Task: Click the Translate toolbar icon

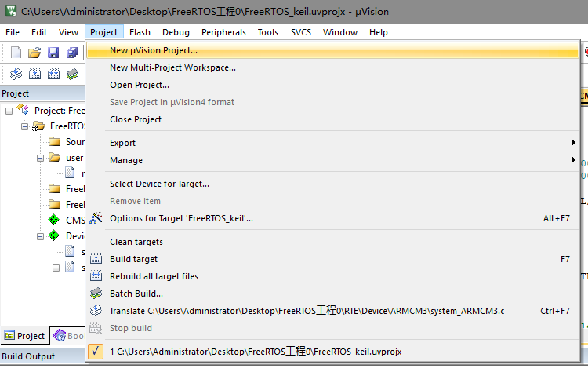Action: point(16,74)
